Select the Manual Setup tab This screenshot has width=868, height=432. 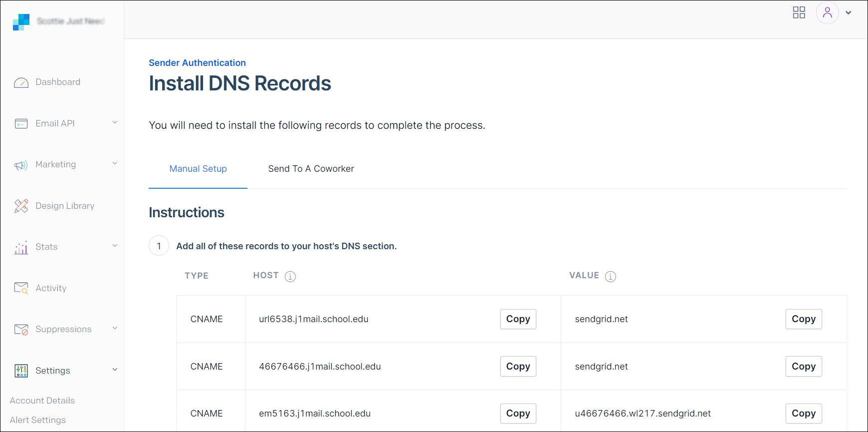(x=198, y=169)
